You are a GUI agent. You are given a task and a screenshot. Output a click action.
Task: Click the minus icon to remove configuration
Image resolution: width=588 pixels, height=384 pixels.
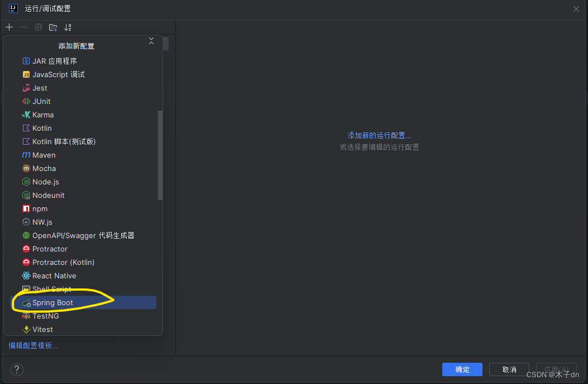point(23,27)
